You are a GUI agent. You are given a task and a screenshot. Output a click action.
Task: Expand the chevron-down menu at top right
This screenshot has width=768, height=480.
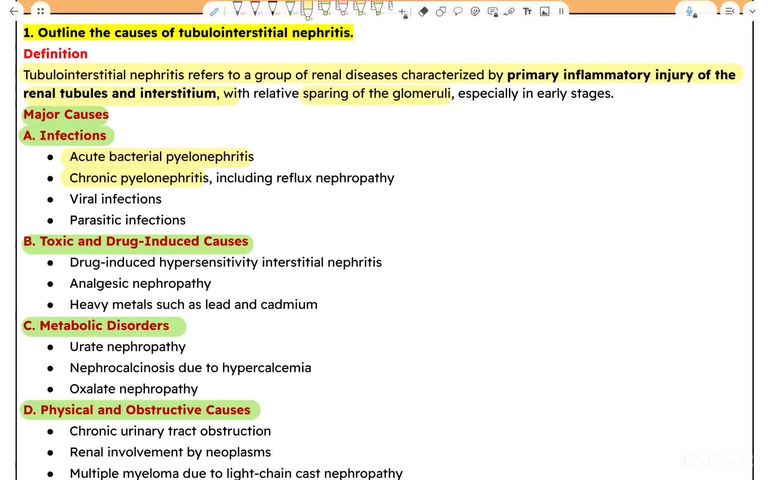(x=751, y=11)
